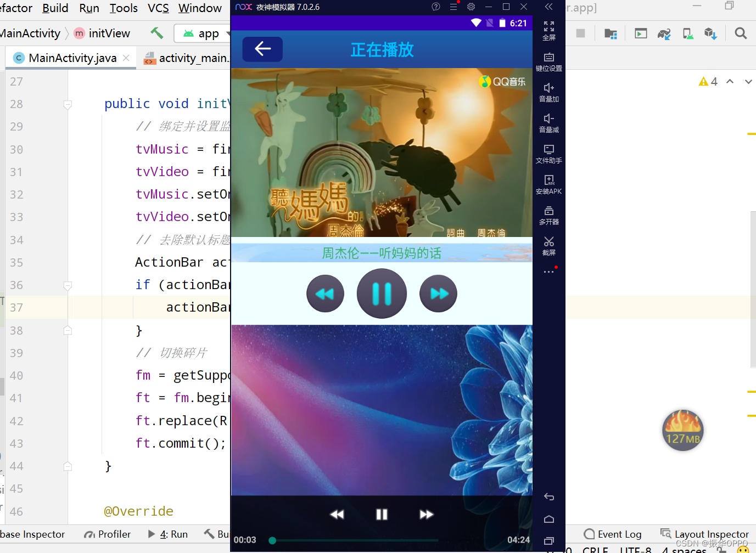The image size is (756, 553).
Task: Click the editor vertical scrollbar
Action: coord(753,289)
